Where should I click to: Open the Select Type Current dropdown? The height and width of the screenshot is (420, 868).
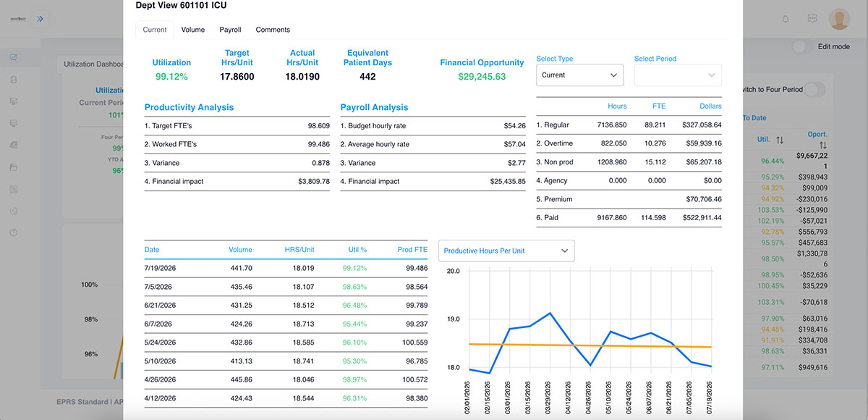(x=579, y=75)
